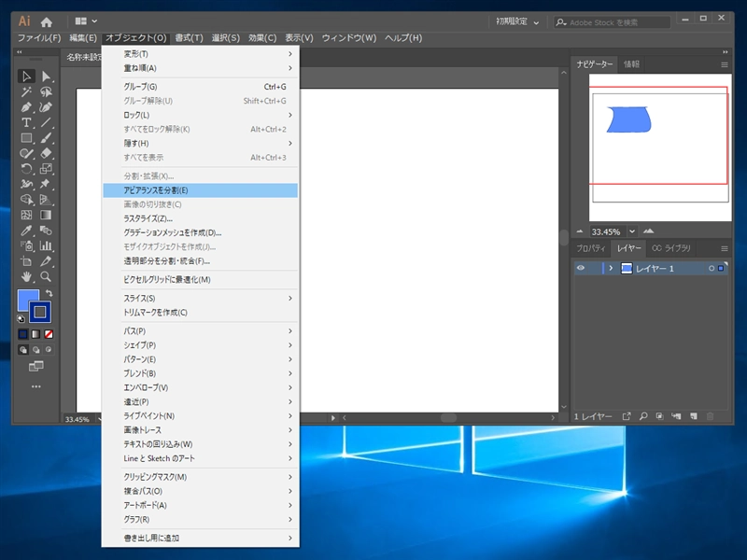The height and width of the screenshot is (560, 747).
Task: Choose the Zoom tool in the toolbar
Action: 46,276
